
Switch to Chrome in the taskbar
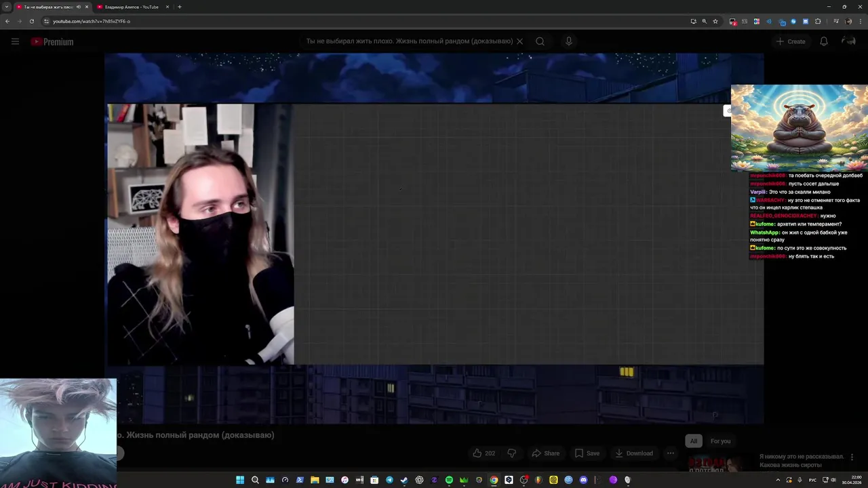point(494,480)
